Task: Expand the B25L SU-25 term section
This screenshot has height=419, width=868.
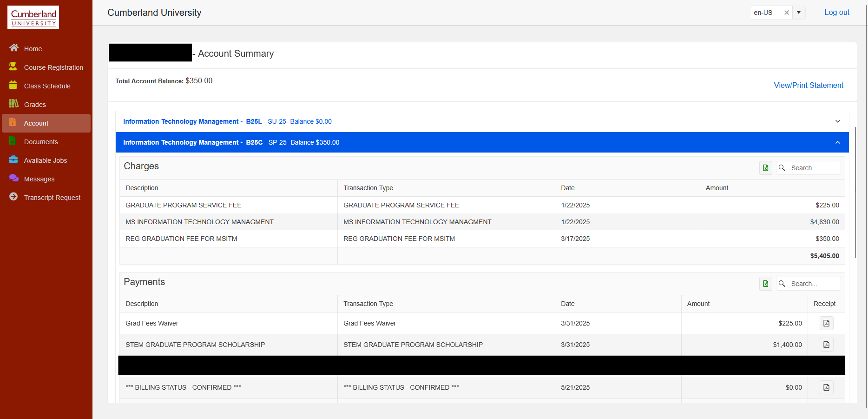Action: coord(482,121)
